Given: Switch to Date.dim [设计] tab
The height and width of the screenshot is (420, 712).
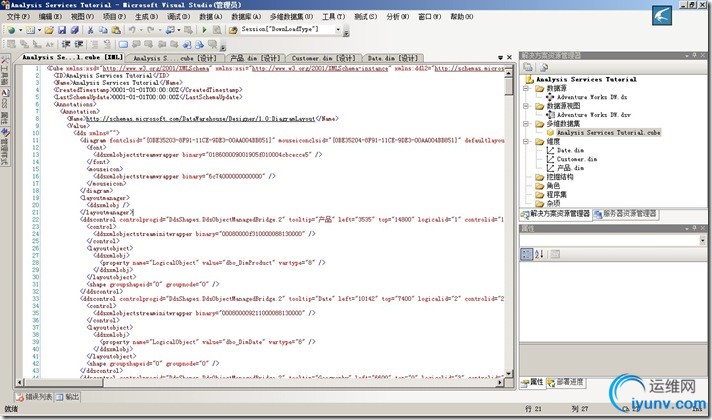Looking at the screenshot, I should pos(392,58).
